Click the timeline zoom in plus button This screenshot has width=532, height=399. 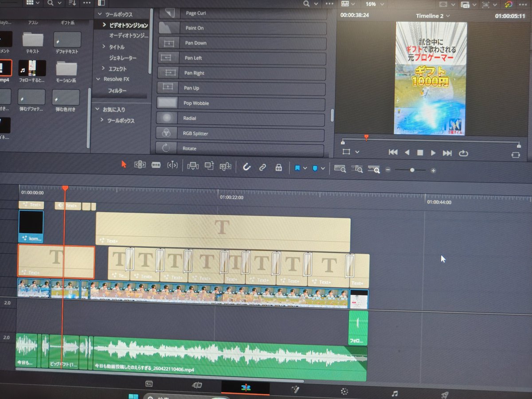coord(433,171)
